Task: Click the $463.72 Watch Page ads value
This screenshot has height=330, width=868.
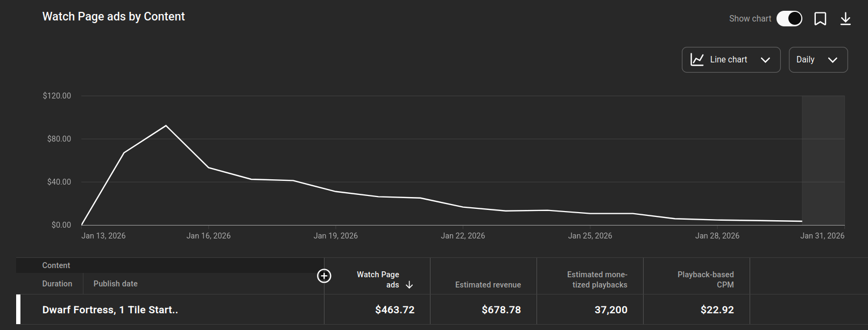Action: point(394,310)
